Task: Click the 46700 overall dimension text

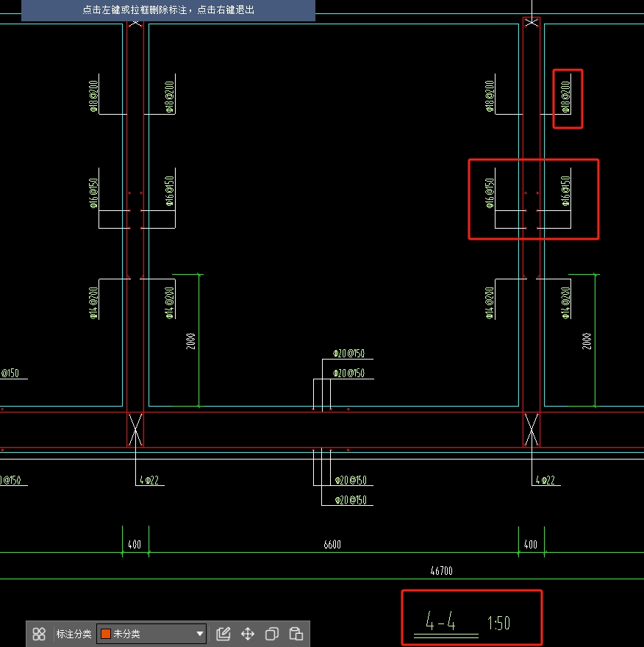Action: 441,571
